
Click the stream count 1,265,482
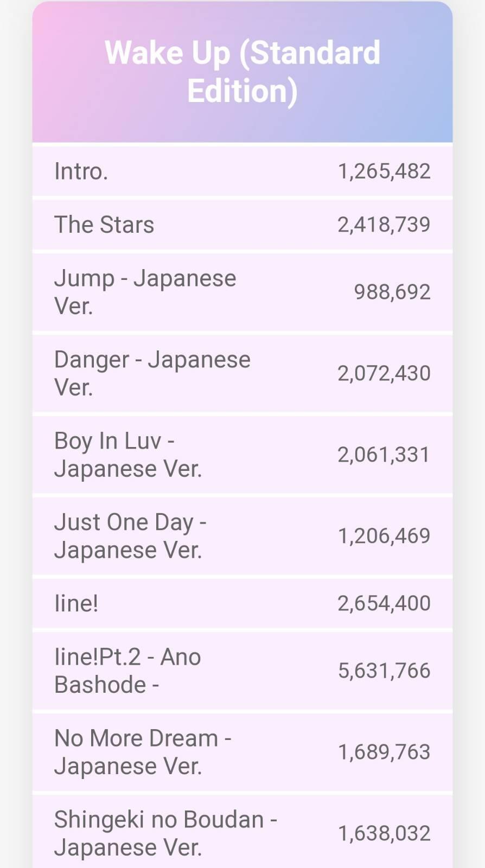tap(384, 171)
